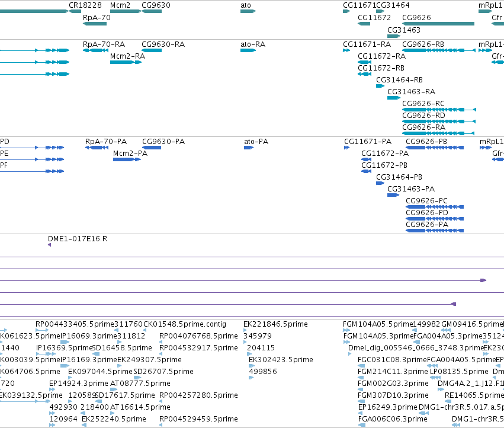Click the ato gene arrow glyph in the top track
The width and height of the screenshot is (504, 428).
coord(248,11)
